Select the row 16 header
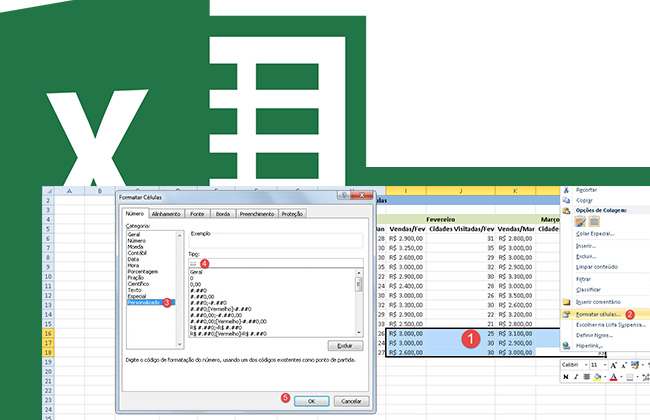 coord(48,333)
